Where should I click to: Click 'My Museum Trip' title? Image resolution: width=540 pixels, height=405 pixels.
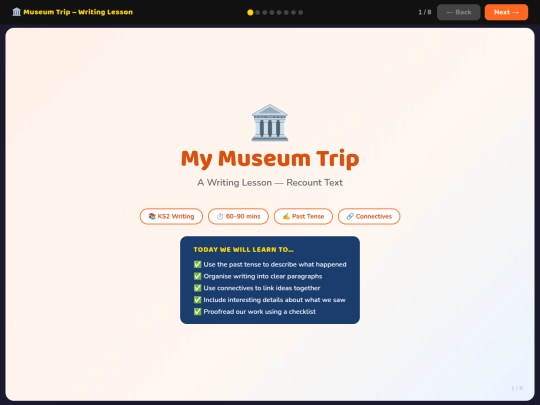point(270,159)
